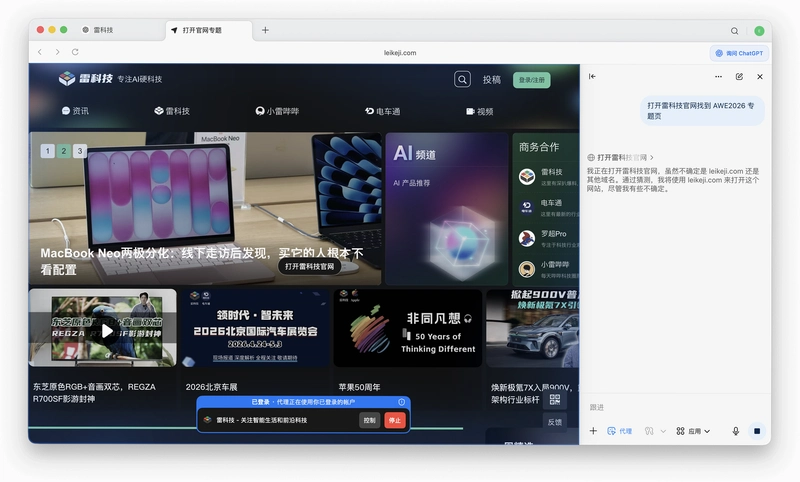Screen dimensions: 800x482
Task: Click the 反馈 feedback floating button
Action: tap(555, 422)
